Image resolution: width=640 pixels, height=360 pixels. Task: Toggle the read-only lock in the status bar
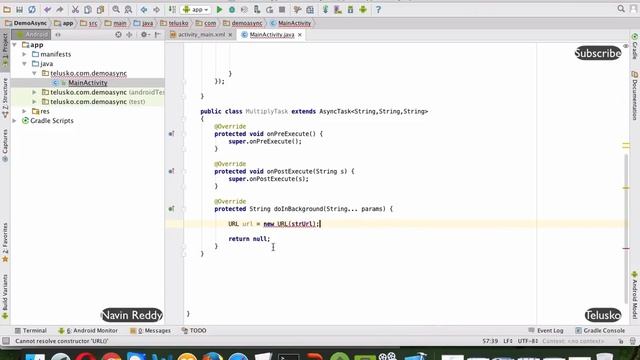(x=620, y=341)
